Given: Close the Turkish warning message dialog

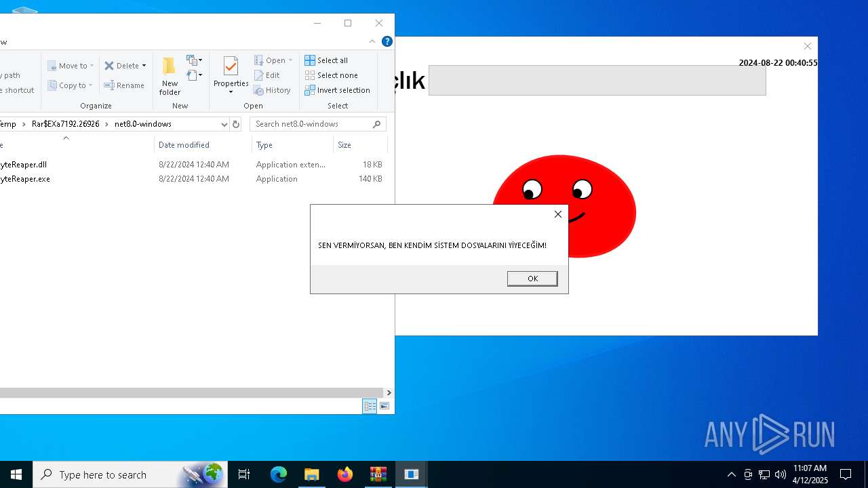Looking at the screenshot, I should coord(558,214).
